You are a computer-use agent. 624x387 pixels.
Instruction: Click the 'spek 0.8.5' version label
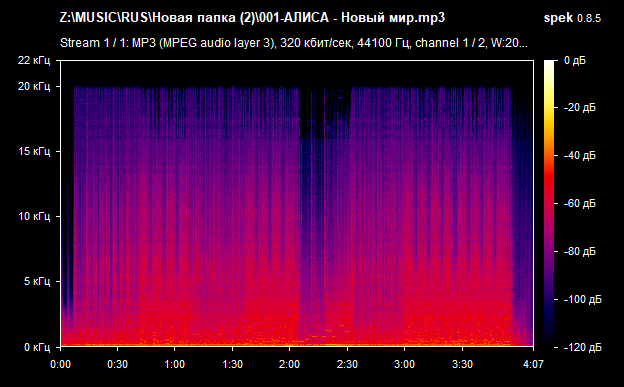[572, 18]
